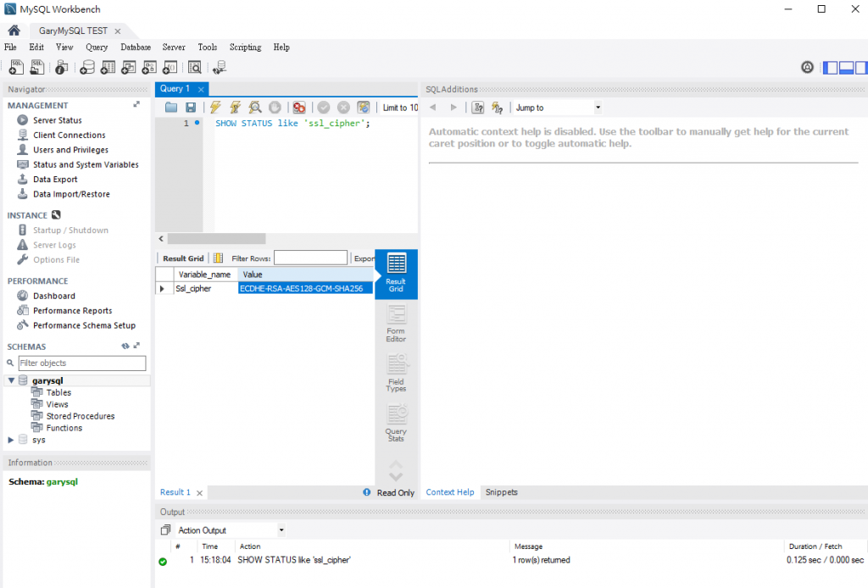868x588 pixels.
Task: Refresh the Schemas list
Action: click(x=125, y=347)
